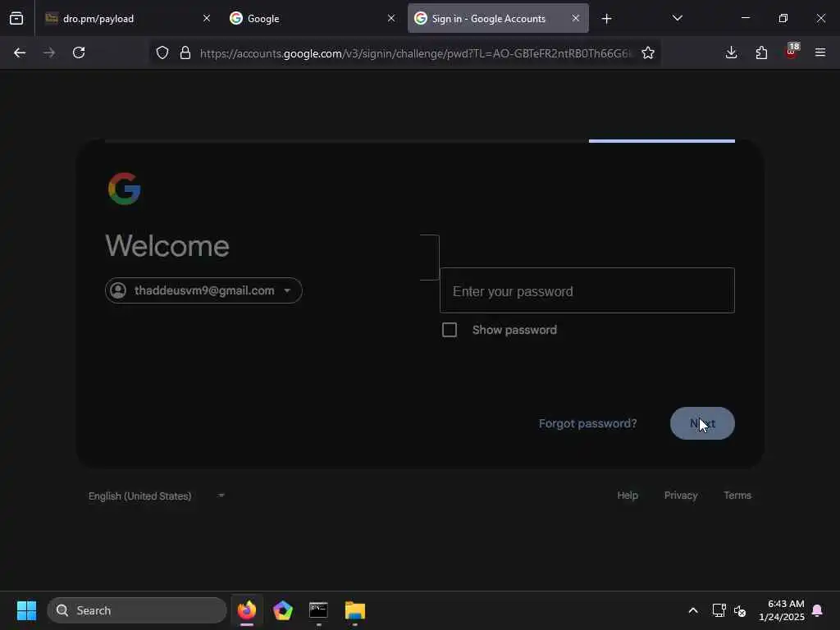
Task: Open Firefox from the taskbar
Action: click(x=247, y=610)
